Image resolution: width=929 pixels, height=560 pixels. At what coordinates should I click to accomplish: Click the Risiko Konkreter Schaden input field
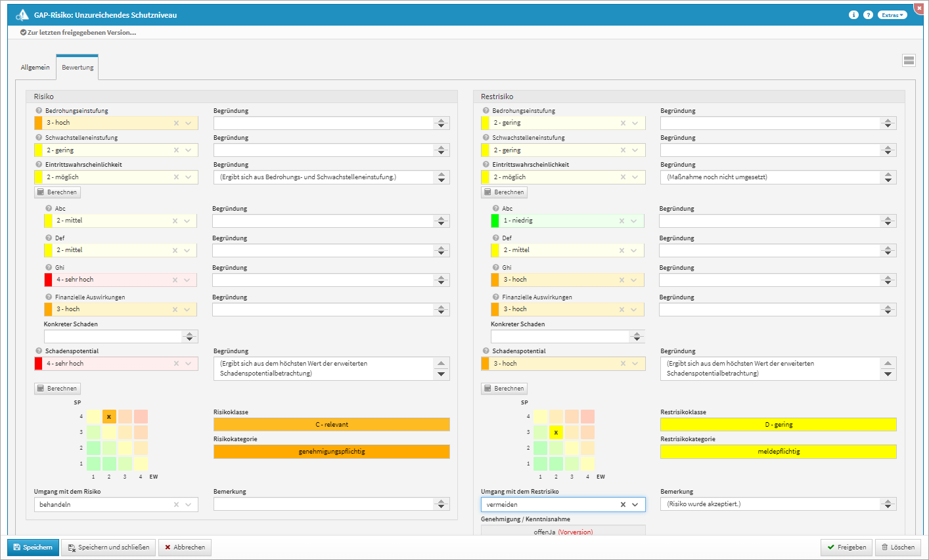[x=112, y=337]
